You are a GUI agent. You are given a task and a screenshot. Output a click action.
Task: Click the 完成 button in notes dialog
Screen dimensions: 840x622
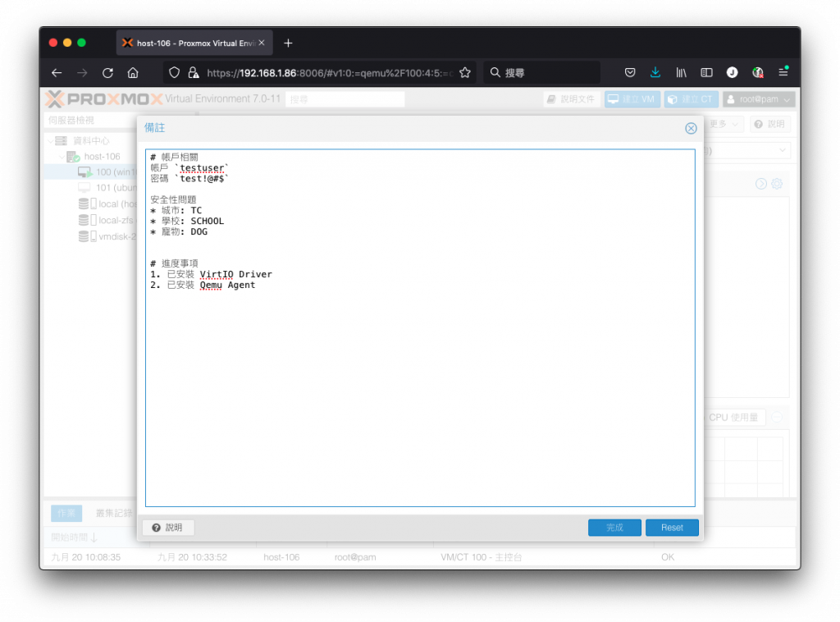pos(614,527)
